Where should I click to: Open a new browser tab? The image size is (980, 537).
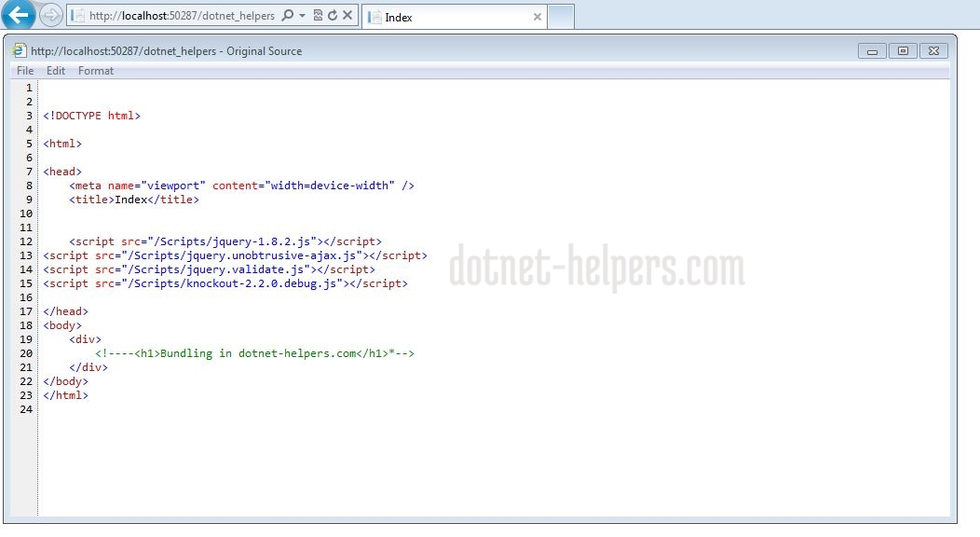pos(559,16)
